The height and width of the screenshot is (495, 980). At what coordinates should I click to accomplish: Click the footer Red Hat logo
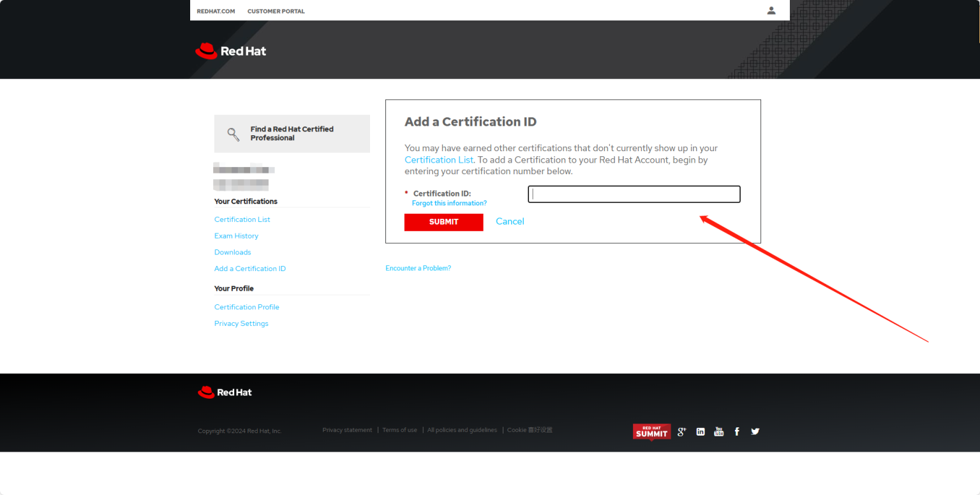[225, 392]
